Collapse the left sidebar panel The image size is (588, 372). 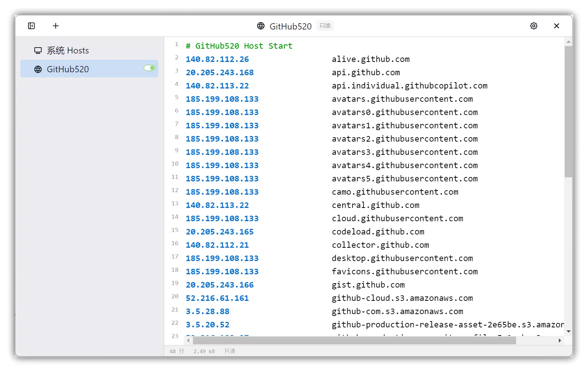(31, 26)
